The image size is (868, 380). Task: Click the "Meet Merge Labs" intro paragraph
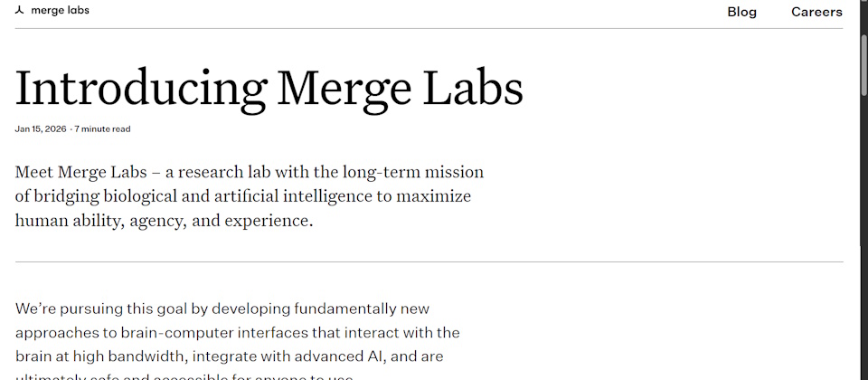(249, 195)
